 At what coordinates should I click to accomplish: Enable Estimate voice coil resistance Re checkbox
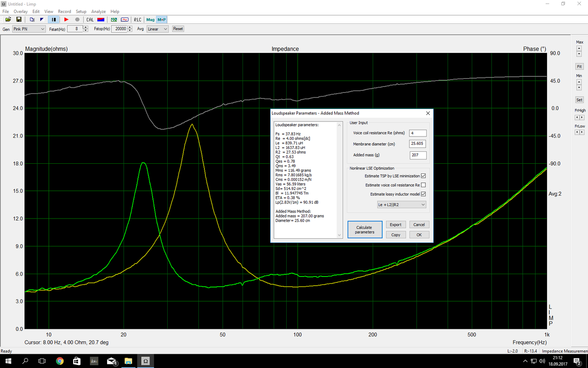pos(424,185)
